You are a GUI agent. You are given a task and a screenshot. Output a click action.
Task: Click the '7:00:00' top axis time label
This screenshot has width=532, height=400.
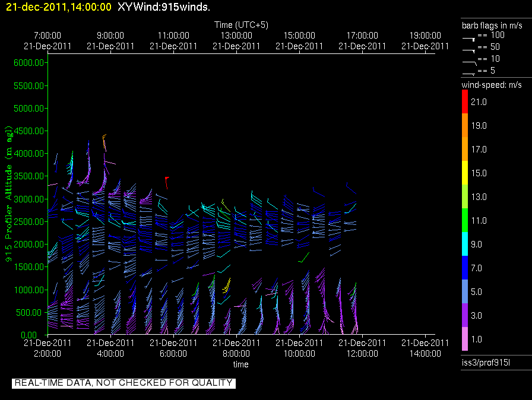coord(47,35)
